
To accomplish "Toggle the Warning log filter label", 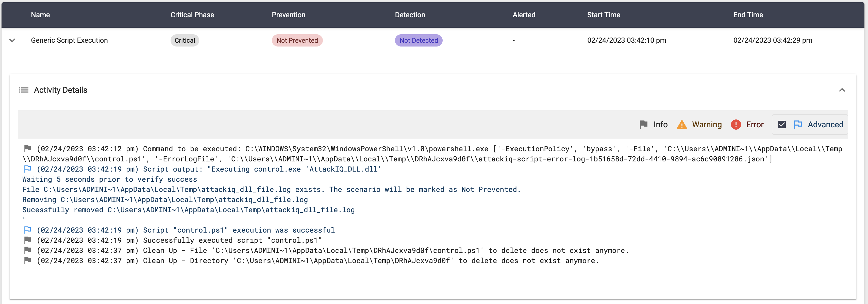I will coord(707,125).
